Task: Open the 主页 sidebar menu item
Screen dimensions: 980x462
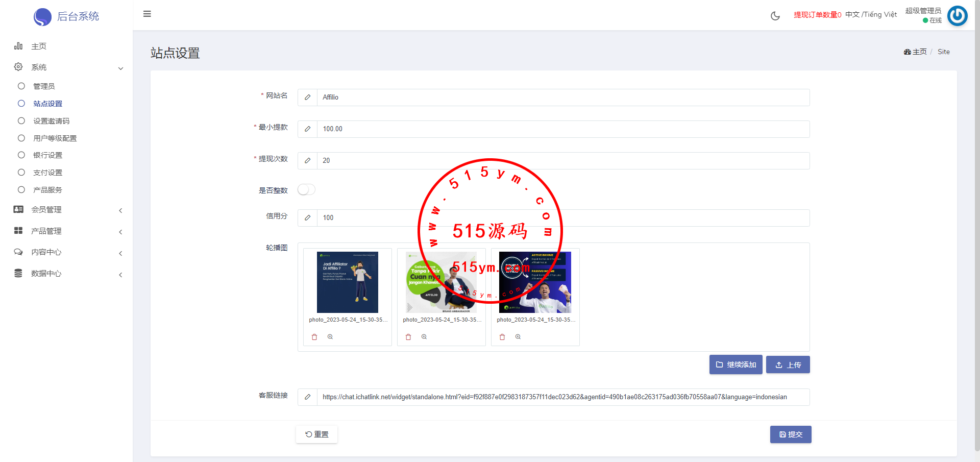Action: (x=39, y=46)
